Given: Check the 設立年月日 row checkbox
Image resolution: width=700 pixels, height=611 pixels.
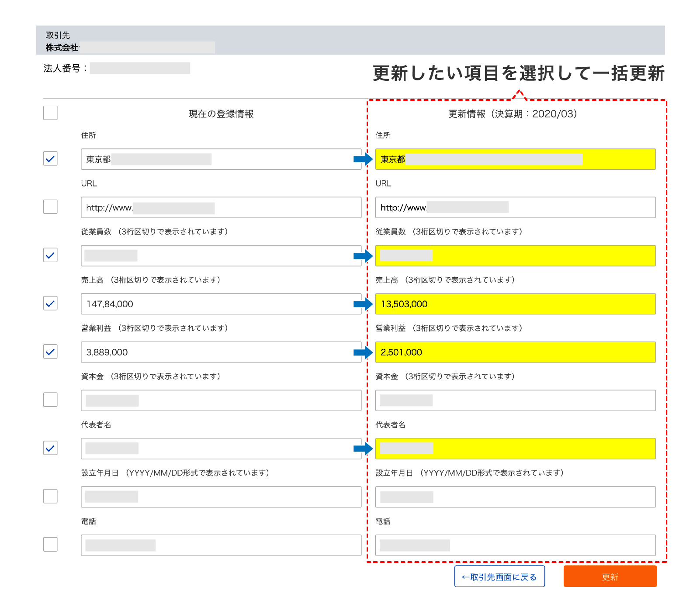Looking at the screenshot, I should pyautogui.click(x=50, y=496).
